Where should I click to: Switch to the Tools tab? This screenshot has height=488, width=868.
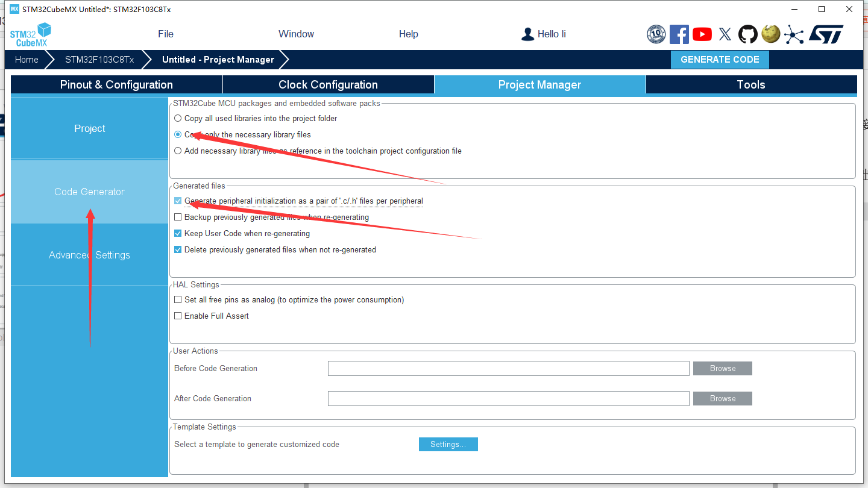(x=751, y=84)
